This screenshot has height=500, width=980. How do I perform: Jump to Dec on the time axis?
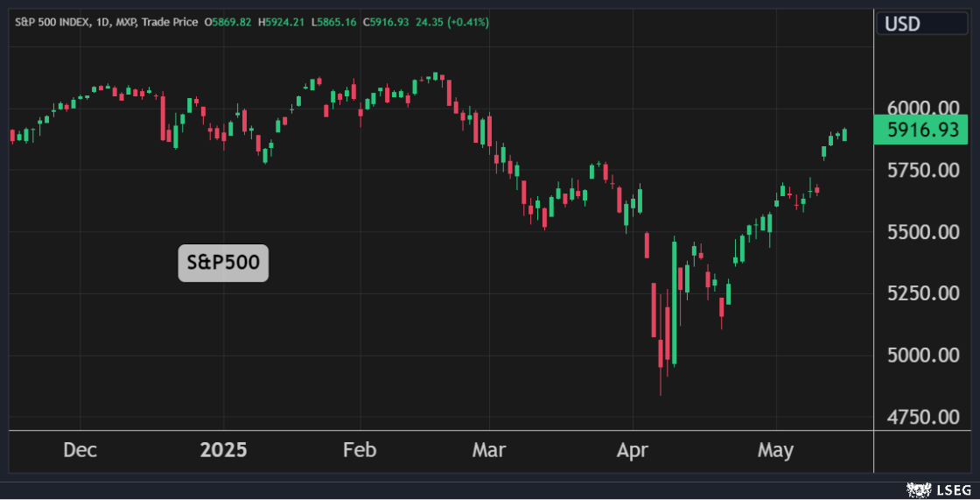pyautogui.click(x=80, y=450)
